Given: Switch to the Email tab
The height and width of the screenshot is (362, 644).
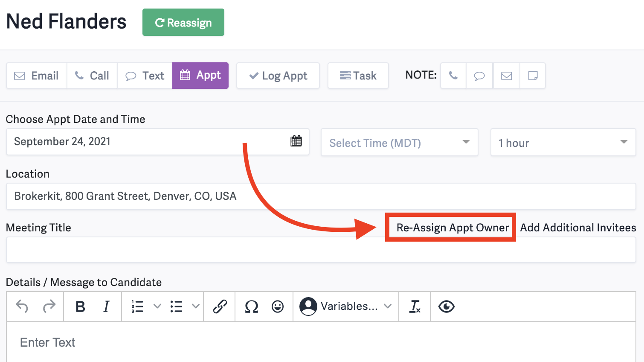Looking at the screenshot, I should tap(37, 76).
